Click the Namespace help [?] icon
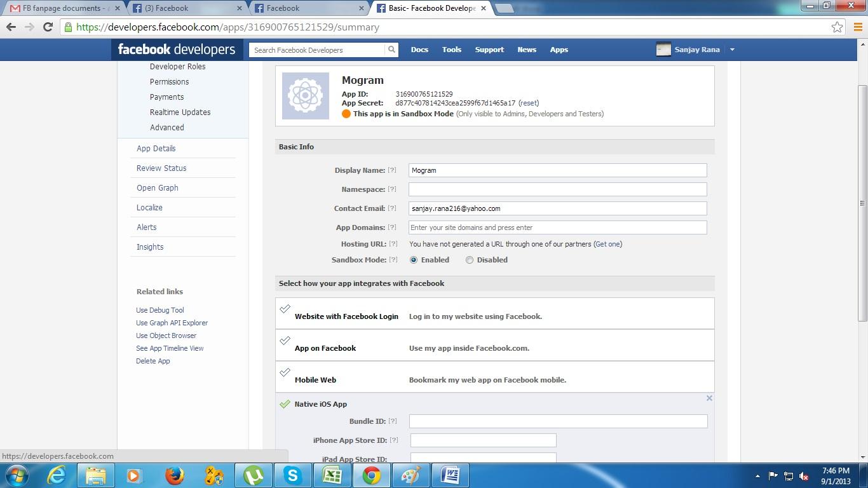This screenshot has height=488, width=868. (392, 189)
